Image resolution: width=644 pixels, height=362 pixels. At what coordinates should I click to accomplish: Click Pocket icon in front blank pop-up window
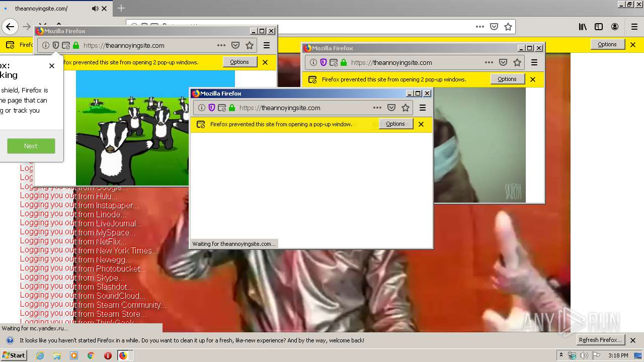pos(391,108)
